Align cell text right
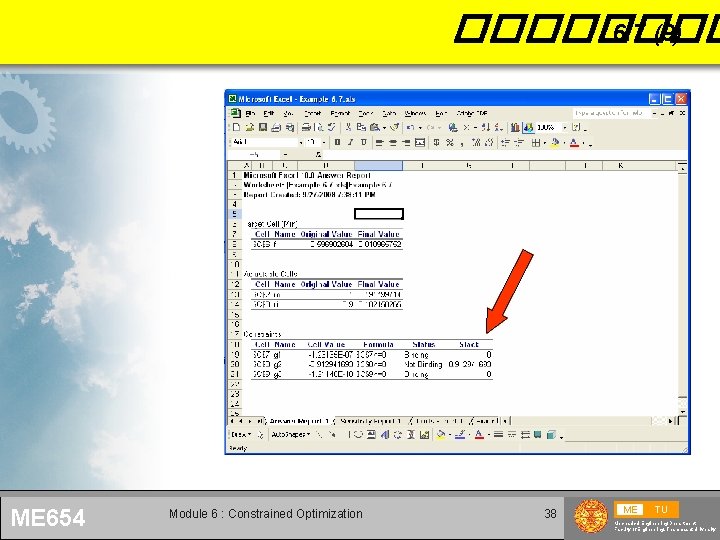 click(x=406, y=143)
